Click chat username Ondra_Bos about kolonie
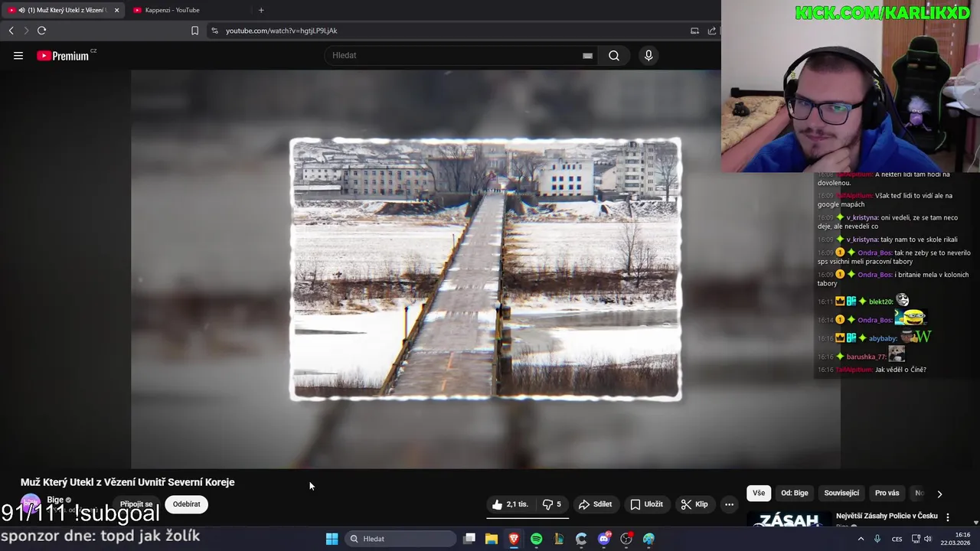Image resolution: width=980 pixels, height=551 pixels. (x=874, y=275)
